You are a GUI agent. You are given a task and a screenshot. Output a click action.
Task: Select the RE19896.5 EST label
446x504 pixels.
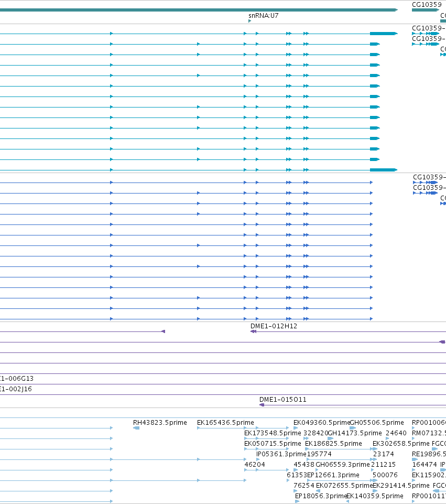429,454
